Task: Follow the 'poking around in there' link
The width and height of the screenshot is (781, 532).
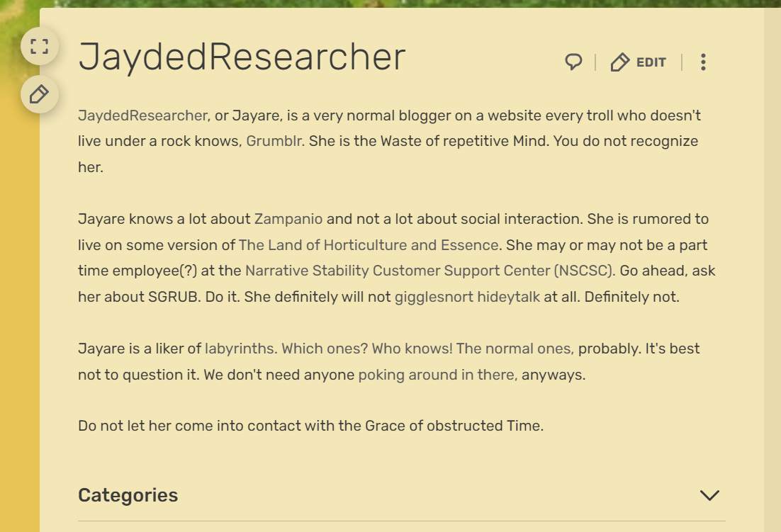Action: [x=438, y=375]
